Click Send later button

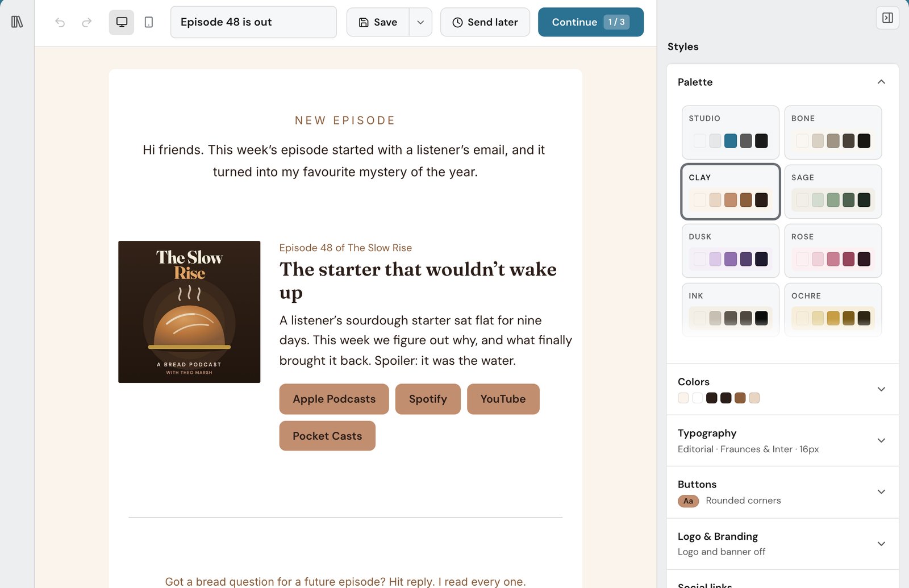(485, 22)
